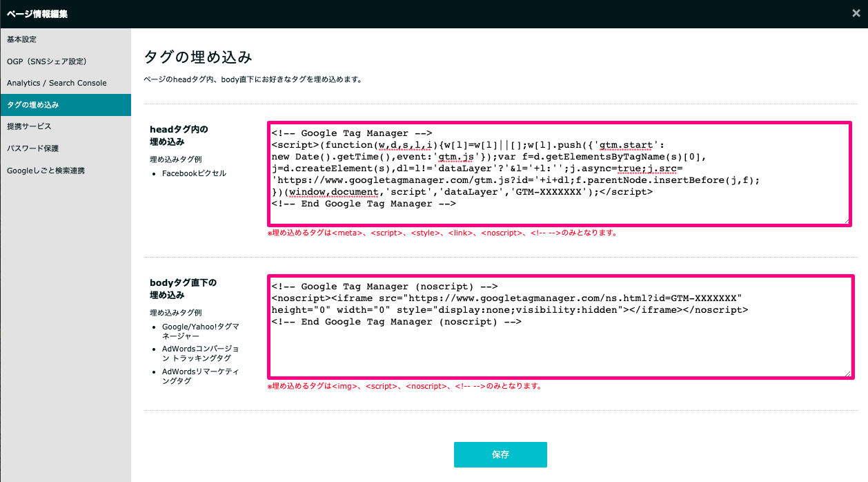Screen dimensions: 868x482
Task: Open 基本設定 in the sidebar
Action: [66, 39]
